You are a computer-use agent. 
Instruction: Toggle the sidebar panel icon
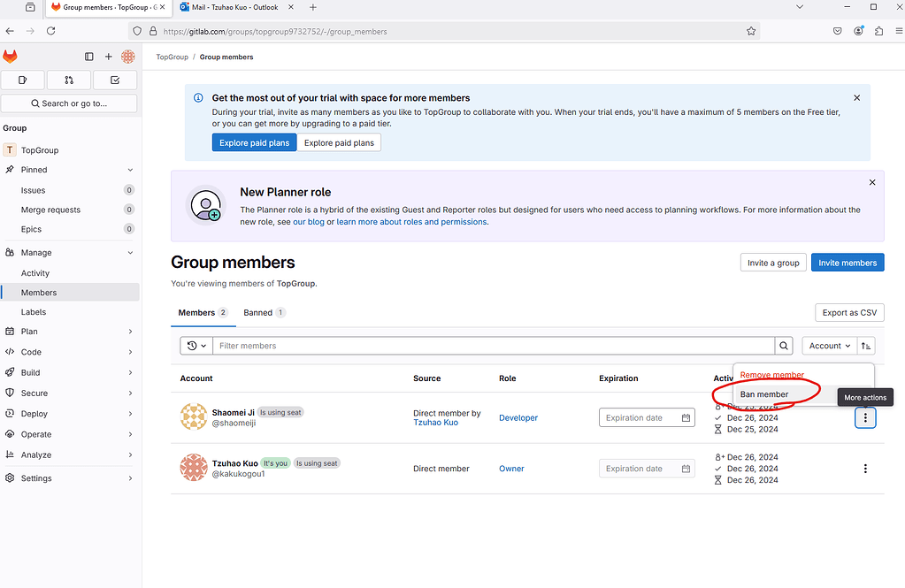point(88,56)
